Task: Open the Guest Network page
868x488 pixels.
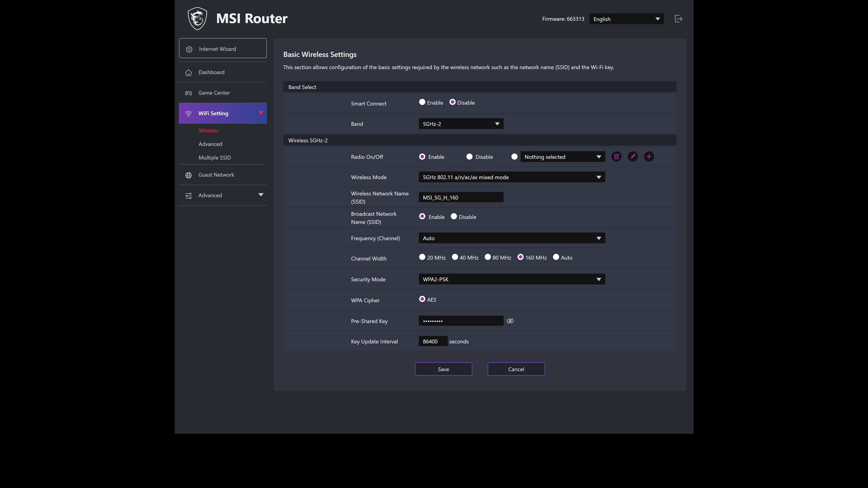Action: click(x=222, y=175)
